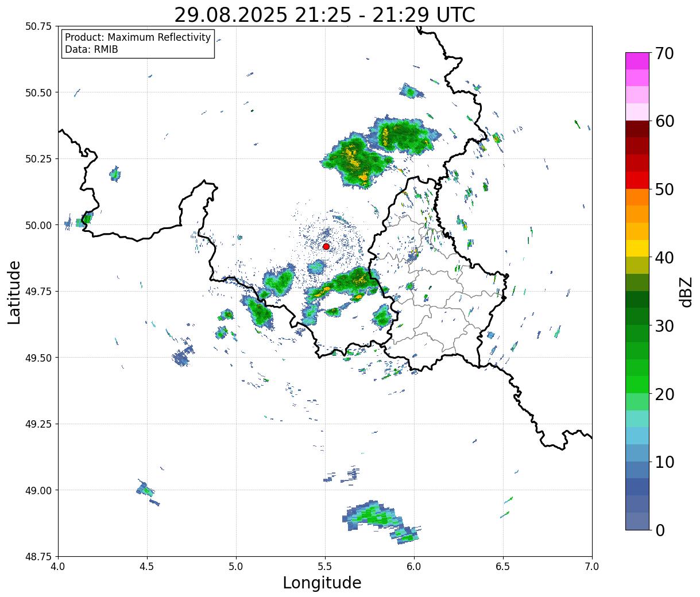Image resolution: width=700 pixels, height=597 pixels.
Task: Click the longitude tick label 6.0
Action: point(414,567)
